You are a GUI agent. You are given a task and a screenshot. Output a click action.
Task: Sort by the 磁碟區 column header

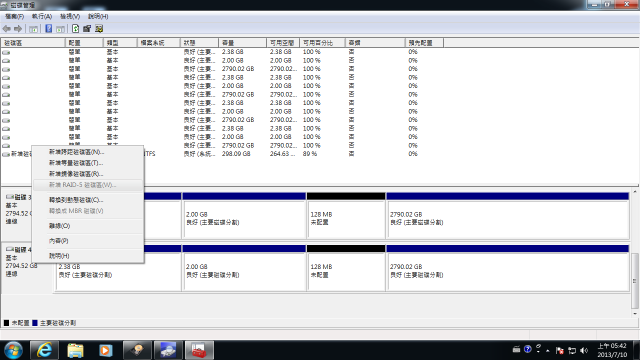33,43
